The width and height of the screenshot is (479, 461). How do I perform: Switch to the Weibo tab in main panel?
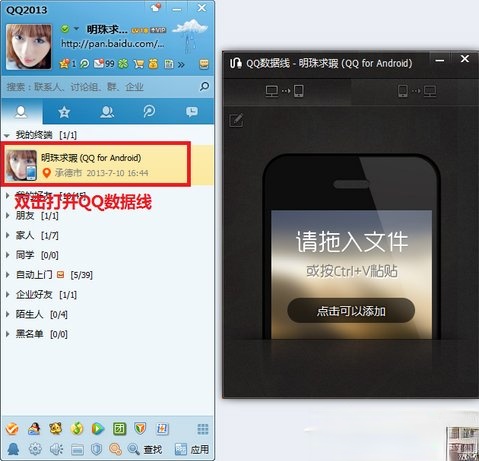[x=149, y=112]
